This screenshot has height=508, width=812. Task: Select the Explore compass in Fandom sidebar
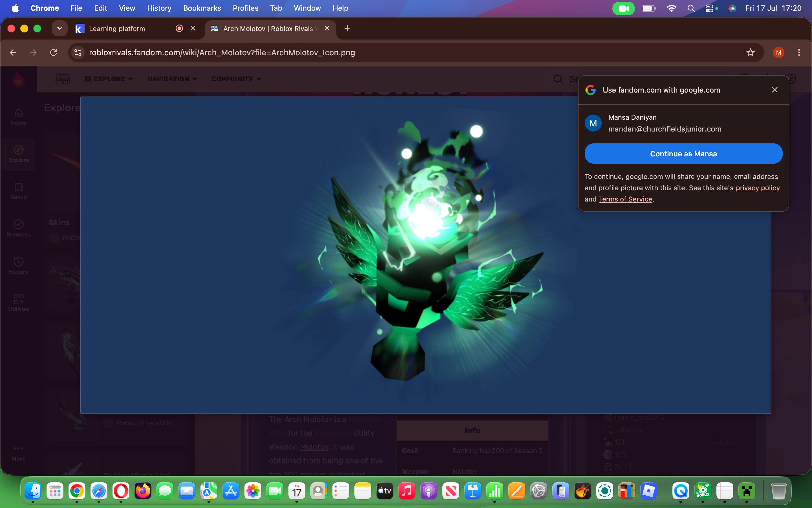pos(18,154)
